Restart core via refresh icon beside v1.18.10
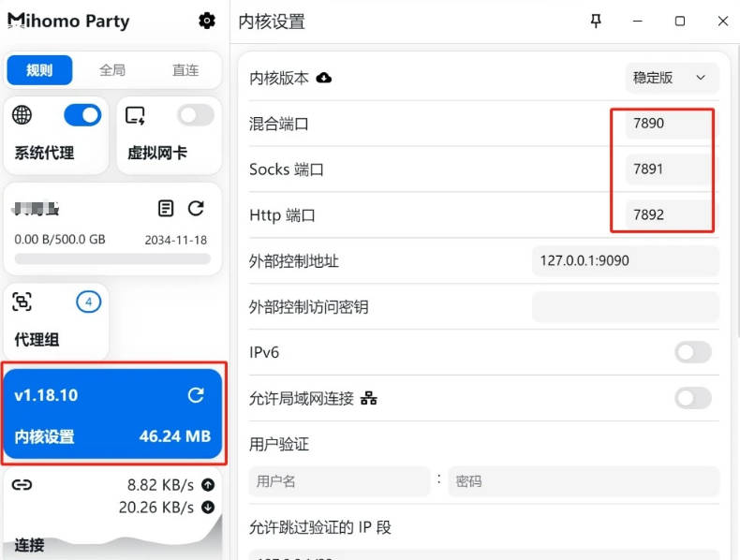Screen dimensions: 740x560 pos(196,395)
